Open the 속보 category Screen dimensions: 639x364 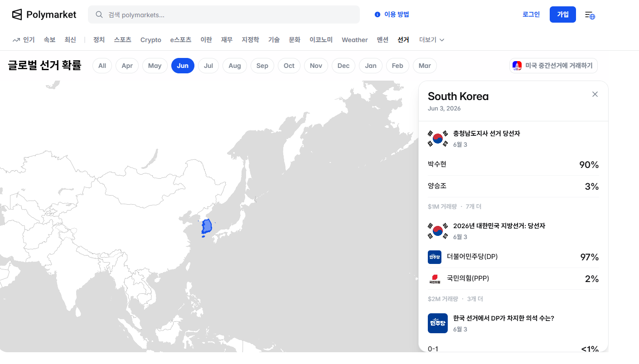click(x=49, y=40)
